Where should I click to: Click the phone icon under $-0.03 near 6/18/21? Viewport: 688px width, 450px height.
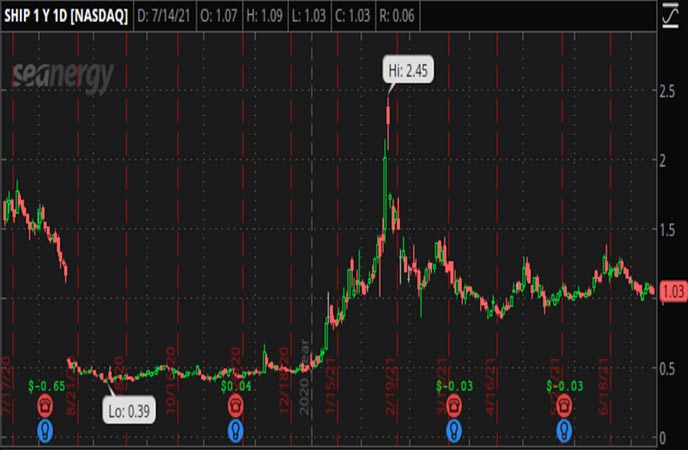[x=564, y=406]
